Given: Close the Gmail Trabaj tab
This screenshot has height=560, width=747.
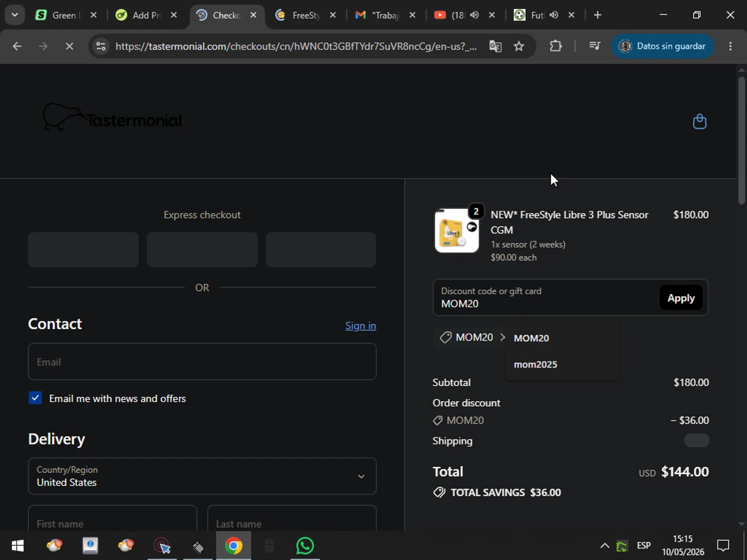Looking at the screenshot, I should (412, 15).
